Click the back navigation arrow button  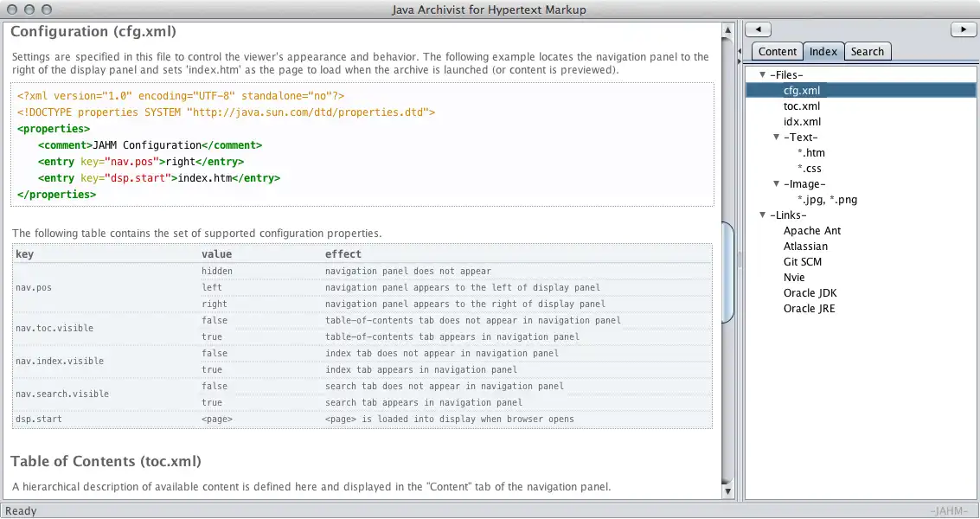pyautogui.click(x=759, y=29)
